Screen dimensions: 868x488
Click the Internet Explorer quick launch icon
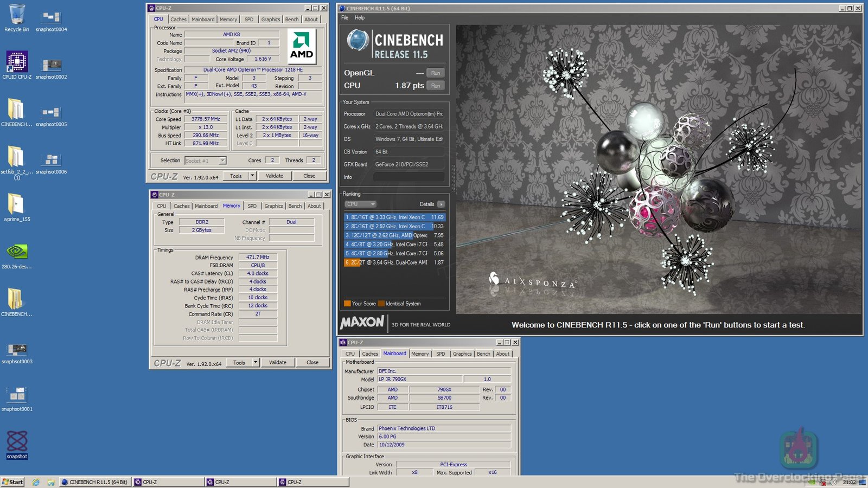click(x=36, y=482)
